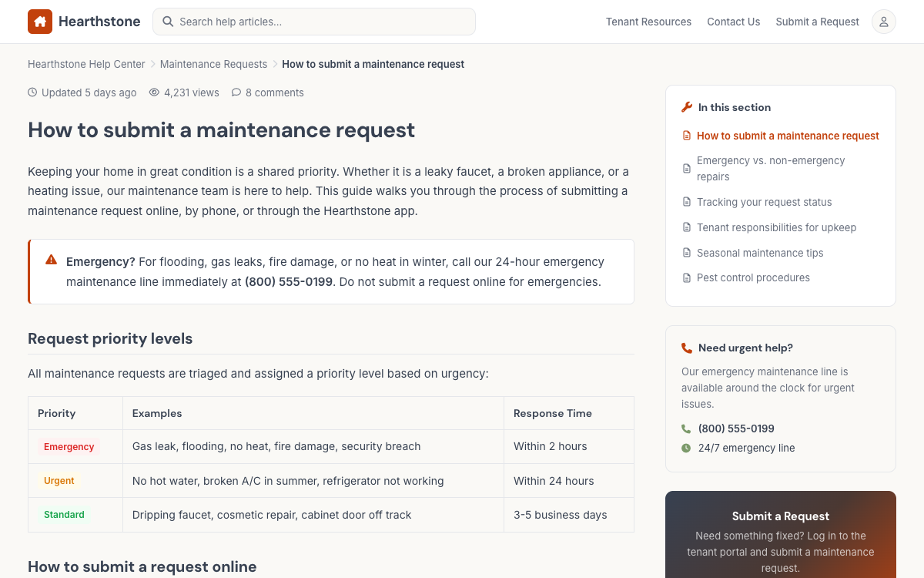
Task: Click the Emergency priority badge in table
Action: (x=69, y=447)
